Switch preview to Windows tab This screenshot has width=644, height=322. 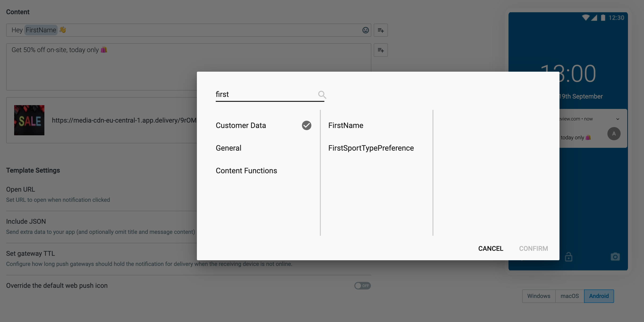[x=539, y=296]
